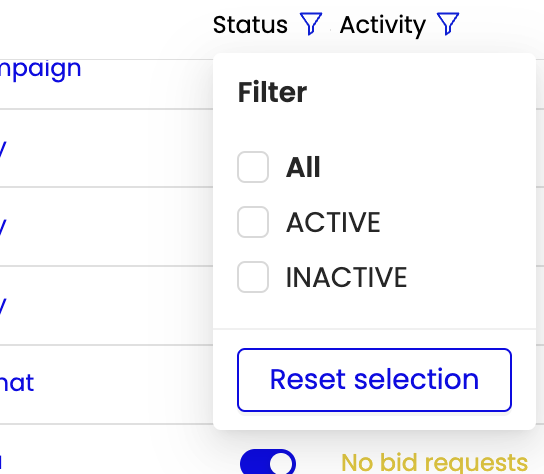544x474 pixels.
Task: Click the divider line above Reset selection
Action: click(374, 328)
